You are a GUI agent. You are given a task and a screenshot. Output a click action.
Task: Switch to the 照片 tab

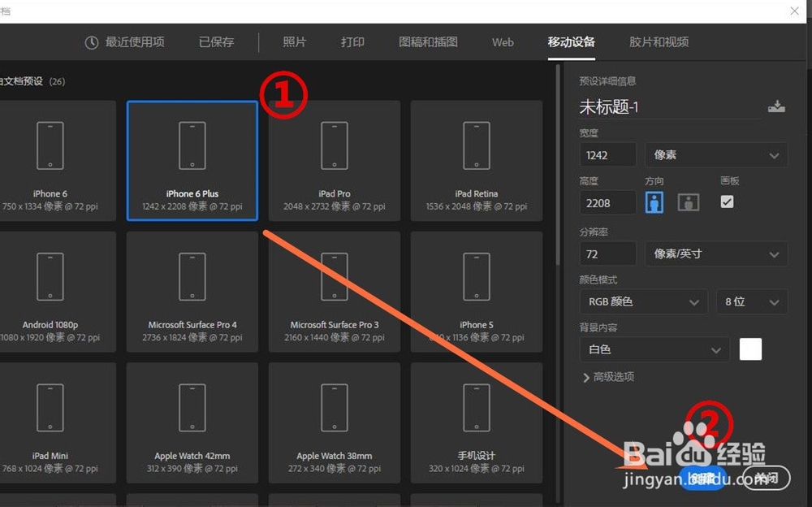[x=295, y=42]
